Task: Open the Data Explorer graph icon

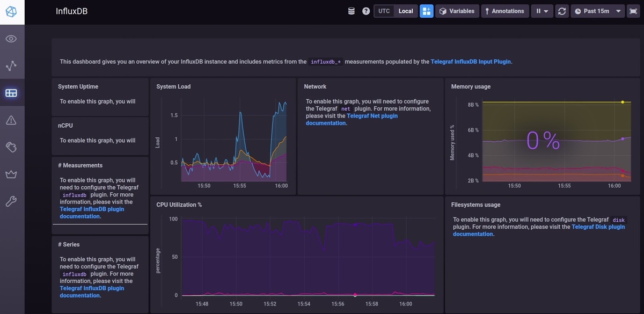Action: (11, 66)
